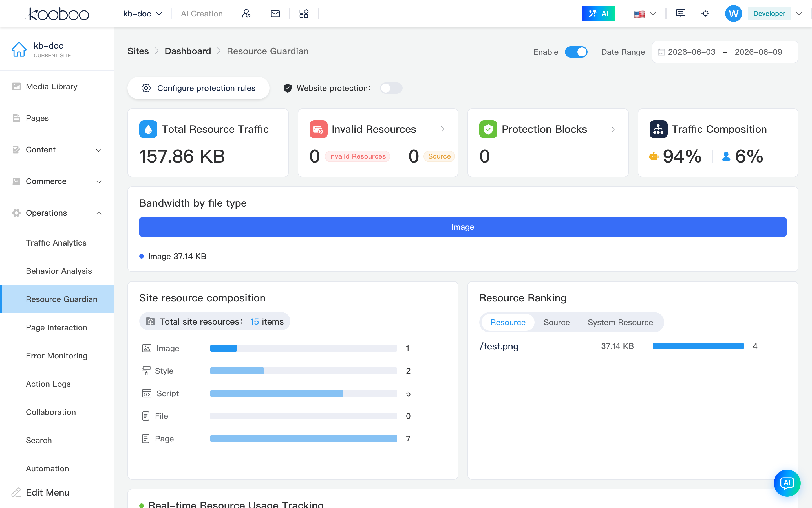Open the kb-doc site dropdown
Viewport: 812px width, 508px height.
143,14
